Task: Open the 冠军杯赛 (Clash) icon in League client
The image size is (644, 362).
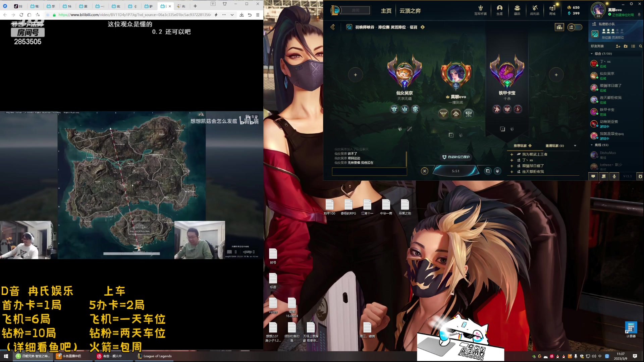Action: tap(480, 10)
